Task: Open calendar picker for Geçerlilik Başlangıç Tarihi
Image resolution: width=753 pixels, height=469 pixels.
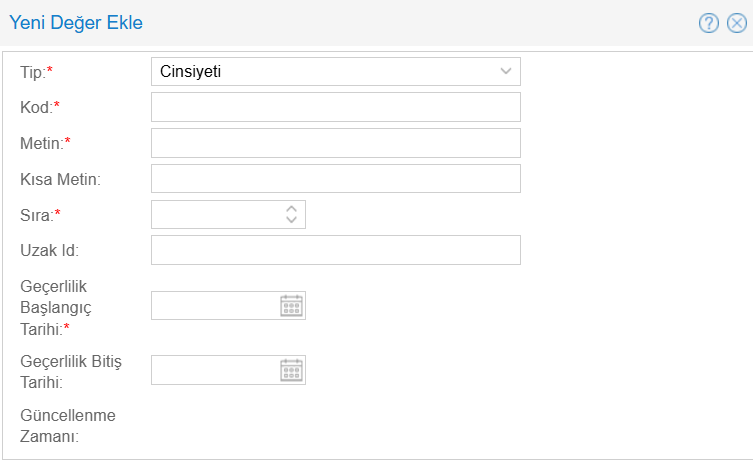Action: coord(291,306)
